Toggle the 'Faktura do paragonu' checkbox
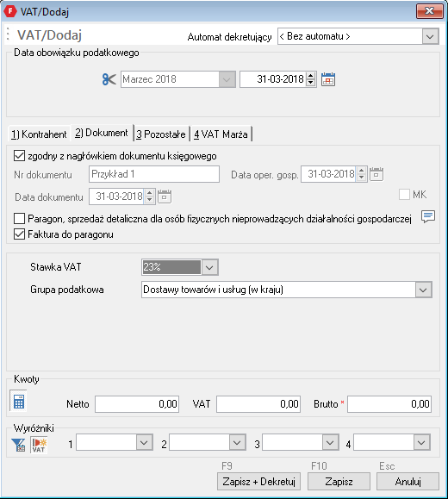448x499 pixels. click(x=20, y=234)
